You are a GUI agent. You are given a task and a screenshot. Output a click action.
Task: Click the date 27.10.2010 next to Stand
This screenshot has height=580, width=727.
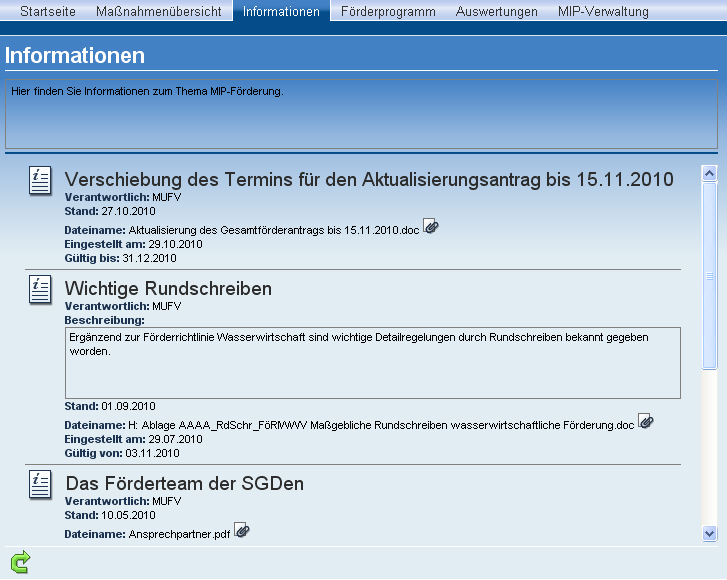(128, 211)
